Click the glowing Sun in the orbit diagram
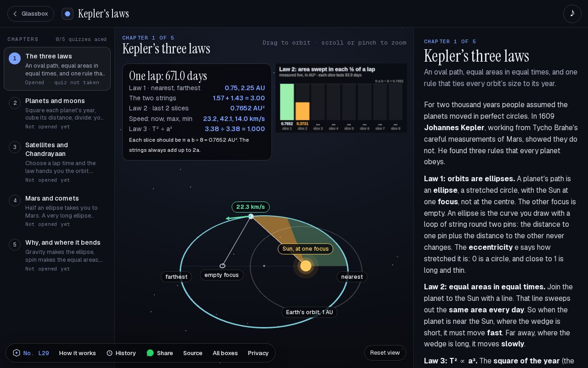Viewport: 588px width, 368px height. coord(305,266)
